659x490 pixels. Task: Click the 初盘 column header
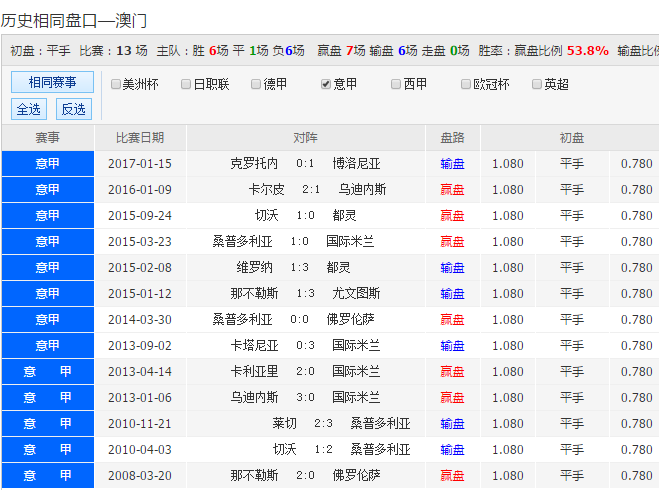pyautogui.click(x=572, y=138)
